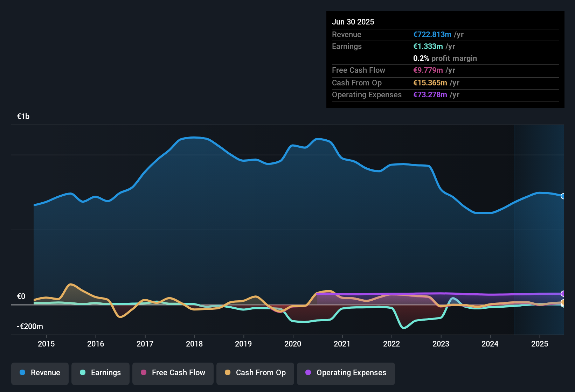Expand the Cash From Op legend entry
The width and height of the screenshot is (575, 392).
[255, 373]
